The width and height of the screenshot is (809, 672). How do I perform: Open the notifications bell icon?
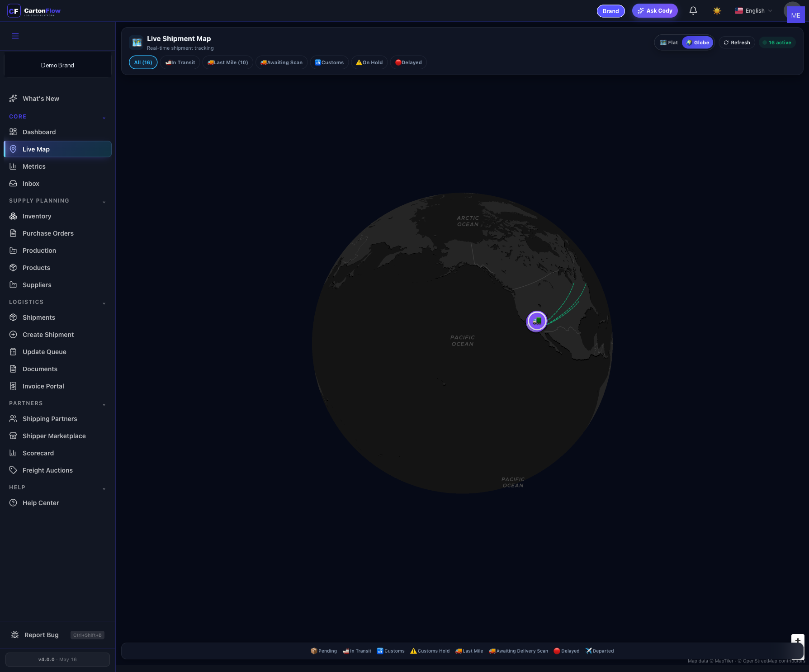tap(693, 11)
